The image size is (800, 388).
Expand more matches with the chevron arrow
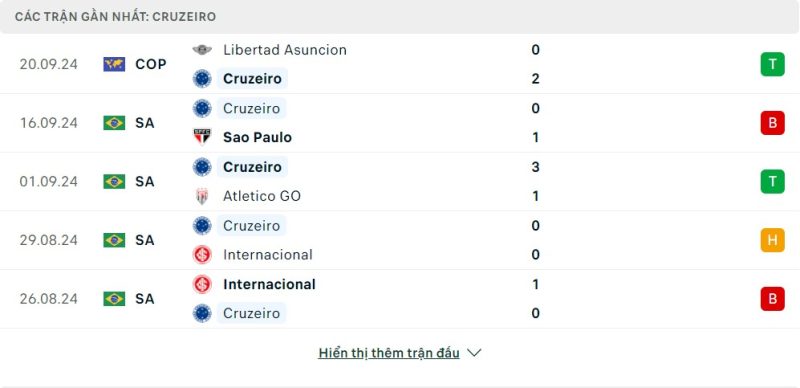(474, 353)
